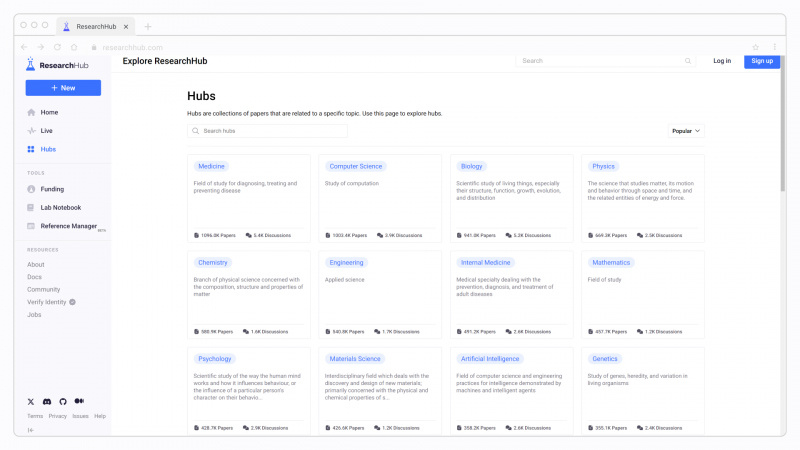Open a new browser tab

pyautogui.click(x=148, y=27)
